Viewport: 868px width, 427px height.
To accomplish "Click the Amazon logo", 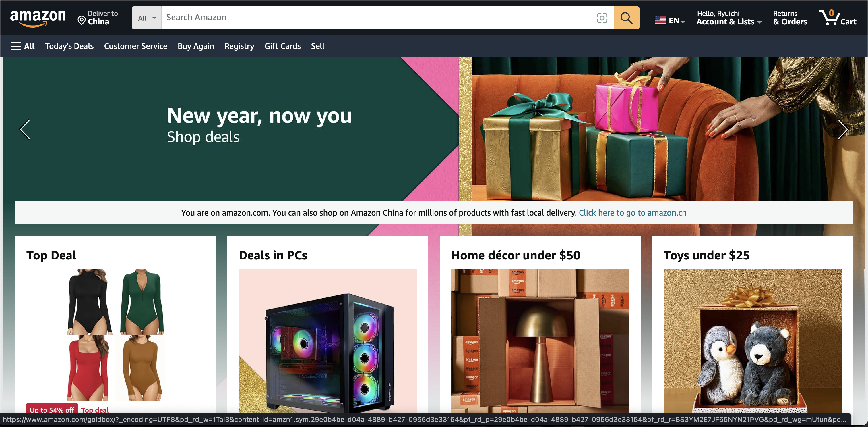I will coord(38,18).
